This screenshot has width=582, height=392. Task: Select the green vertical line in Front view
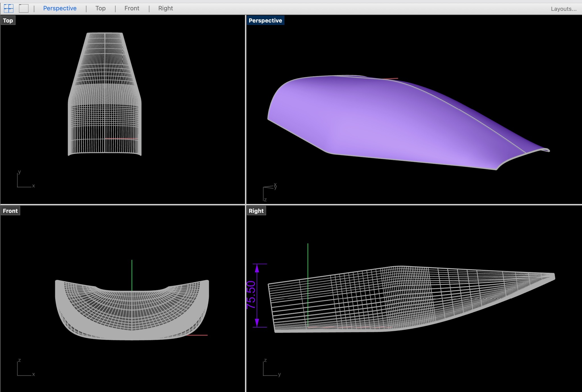(x=132, y=275)
